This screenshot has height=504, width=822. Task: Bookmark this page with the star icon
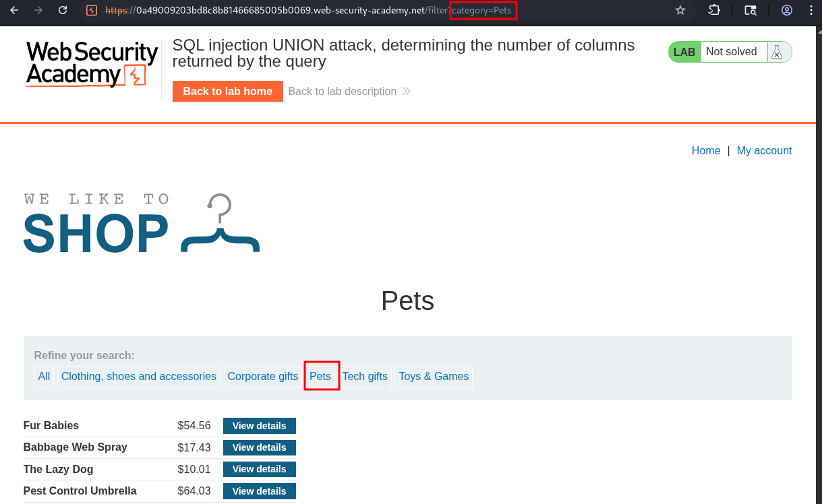(680, 10)
